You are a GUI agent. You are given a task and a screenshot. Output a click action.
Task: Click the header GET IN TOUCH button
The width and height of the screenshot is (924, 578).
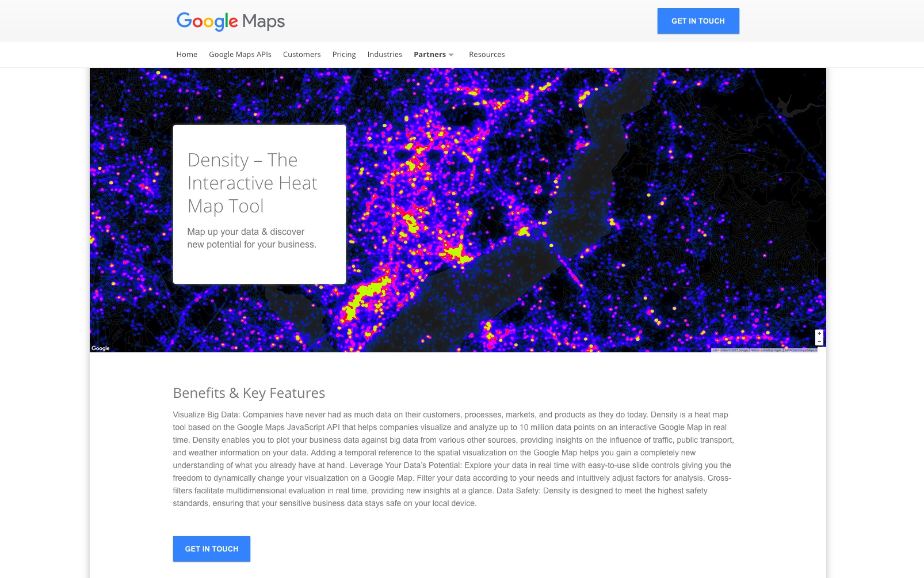[698, 21]
